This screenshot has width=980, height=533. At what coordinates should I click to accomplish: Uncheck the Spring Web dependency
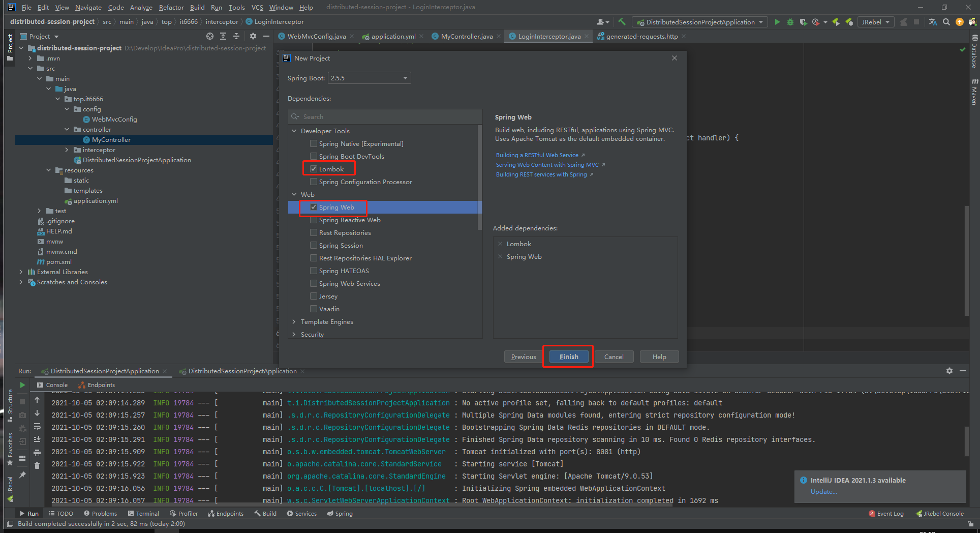314,207
